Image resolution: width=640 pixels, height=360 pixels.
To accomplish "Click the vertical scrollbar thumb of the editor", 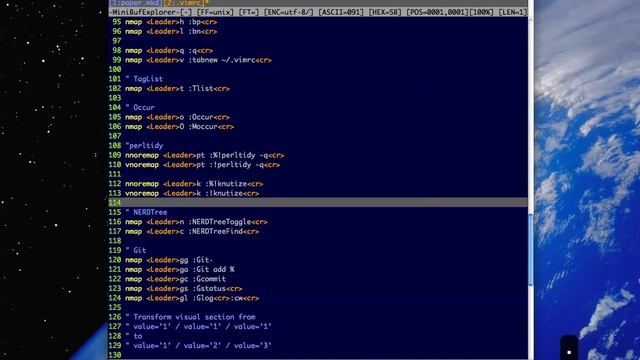I will (531, 250).
